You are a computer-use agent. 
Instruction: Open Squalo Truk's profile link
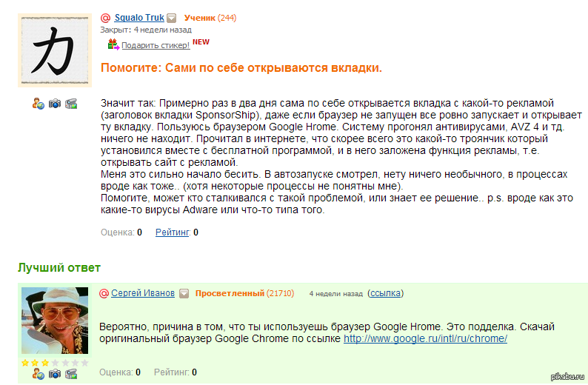(139, 18)
